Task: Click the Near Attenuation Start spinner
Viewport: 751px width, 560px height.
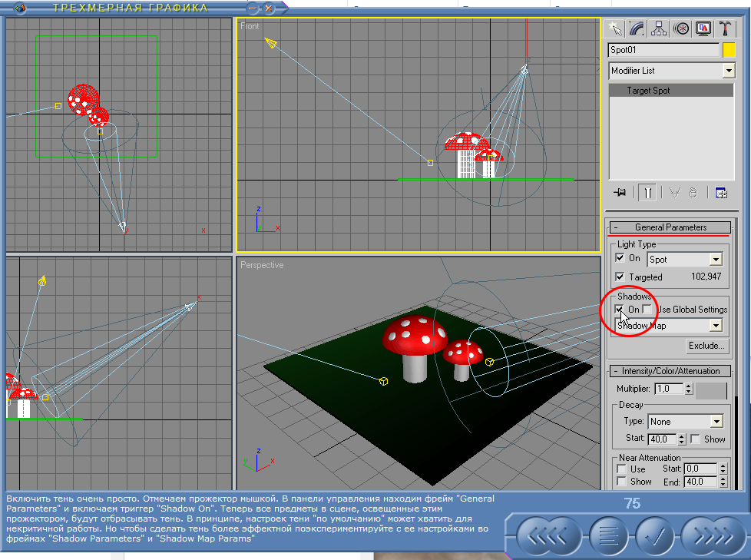Action: pos(723,469)
